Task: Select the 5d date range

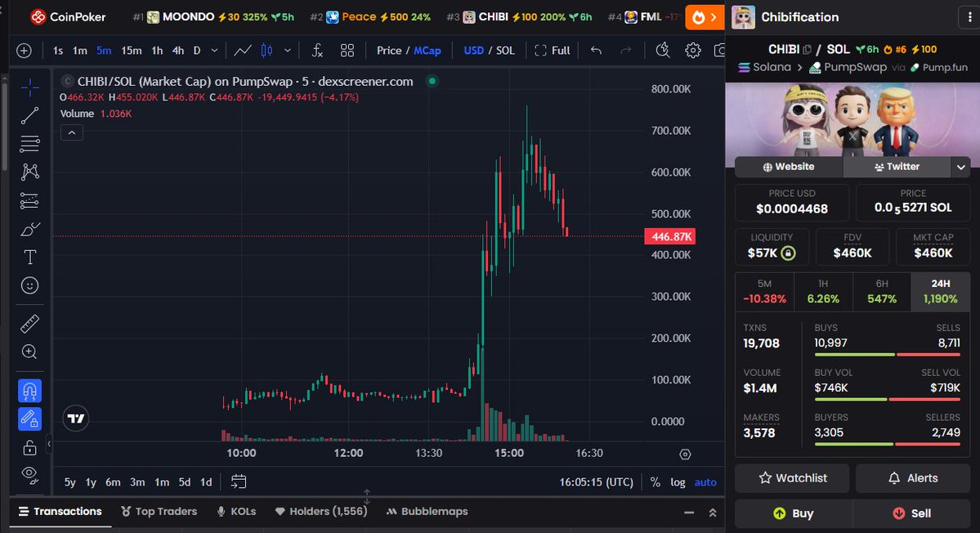Action: pos(185,481)
